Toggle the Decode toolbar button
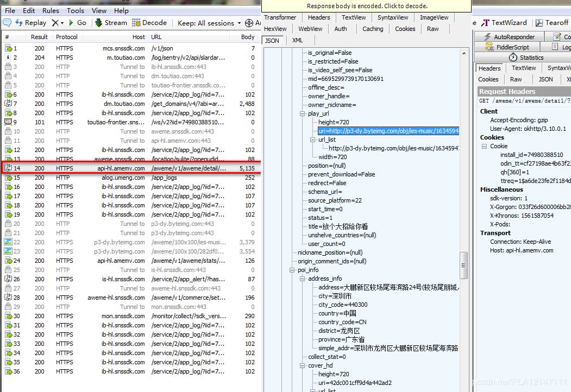 click(x=150, y=23)
